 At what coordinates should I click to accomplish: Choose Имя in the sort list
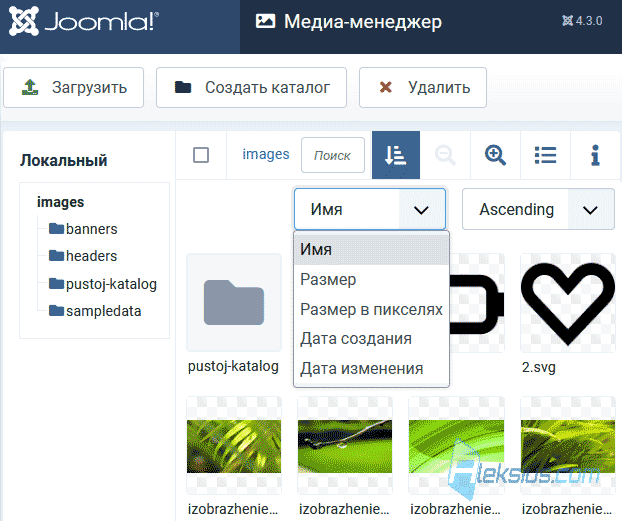click(371, 249)
